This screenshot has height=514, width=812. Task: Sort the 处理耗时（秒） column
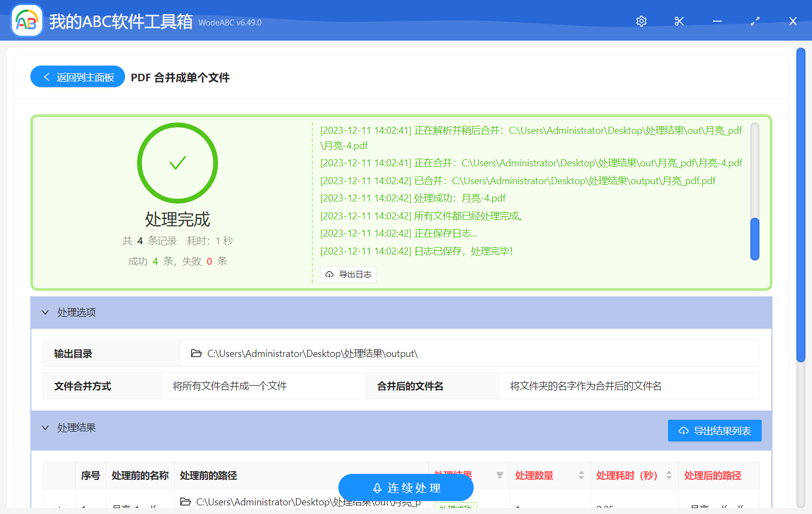tap(669, 475)
